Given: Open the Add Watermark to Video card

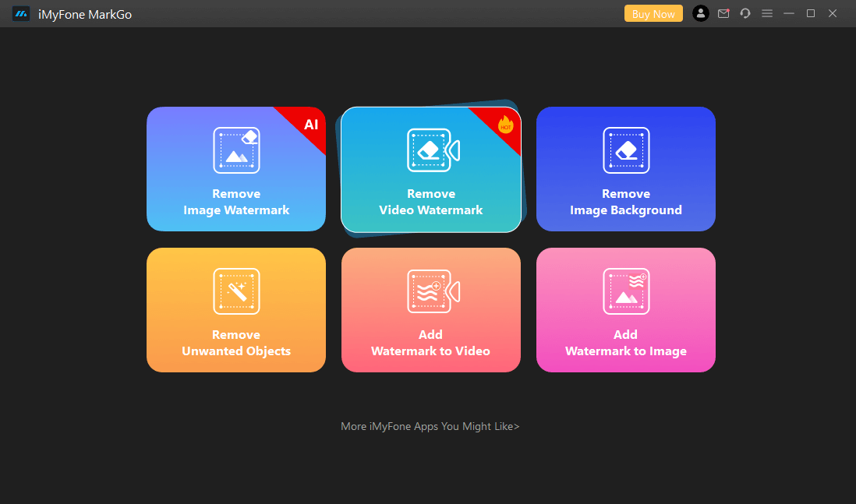Looking at the screenshot, I should tap(431, 310).
